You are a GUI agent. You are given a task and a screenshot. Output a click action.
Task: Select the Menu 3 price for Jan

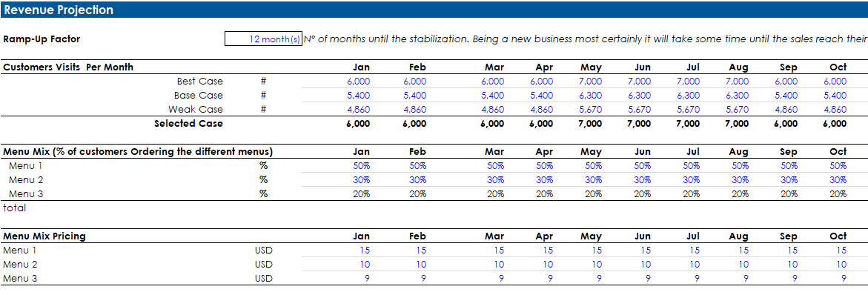tap(367, 279)
